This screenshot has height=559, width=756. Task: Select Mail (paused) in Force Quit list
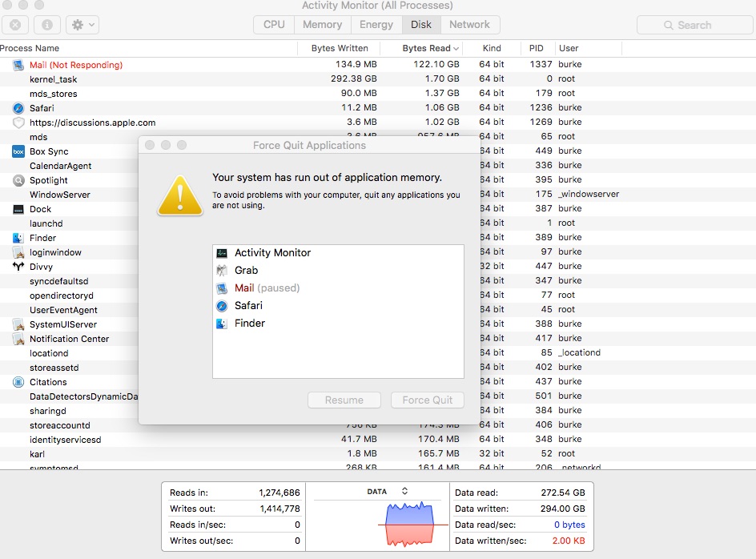[x=338, y=288]
